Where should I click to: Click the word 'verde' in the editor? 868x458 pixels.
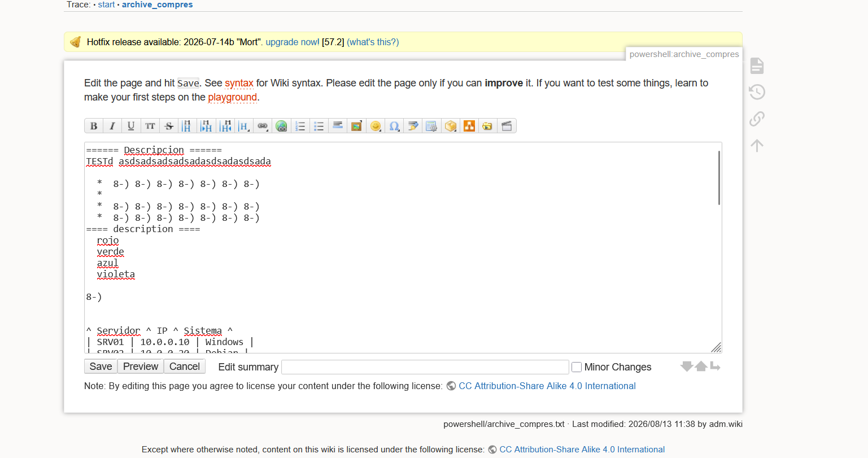pos(110,252)
